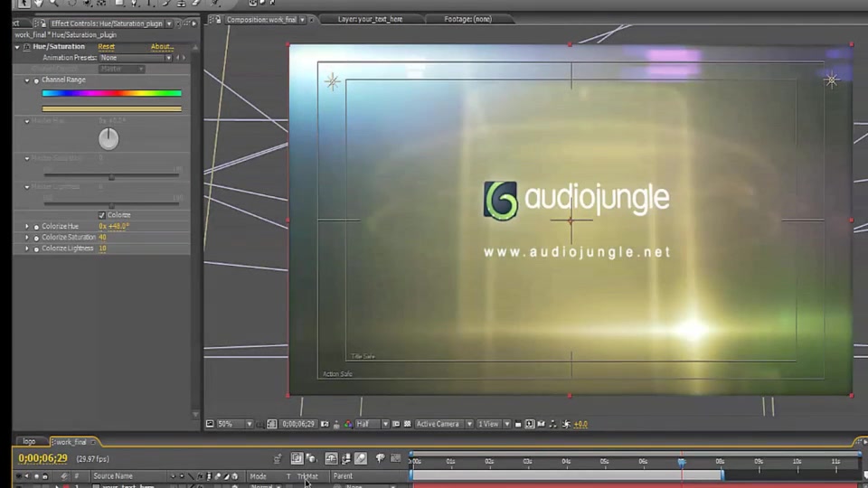Click exposure value +0.0
This screenshot has width=868, height=488.
point(580,424)
